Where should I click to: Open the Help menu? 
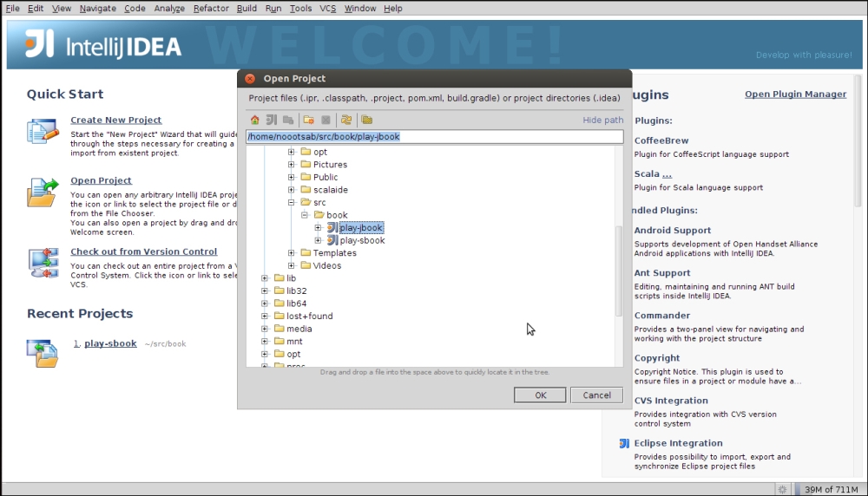393,9
